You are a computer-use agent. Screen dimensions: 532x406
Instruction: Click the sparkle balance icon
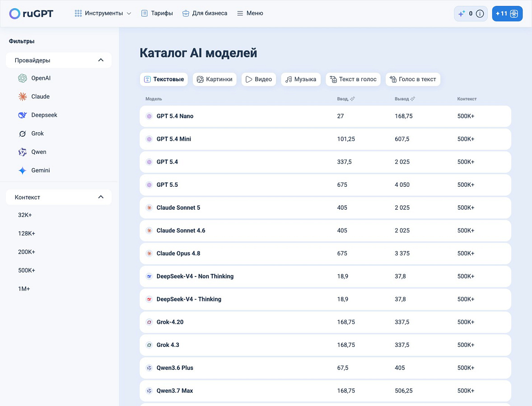click(462, 14)
